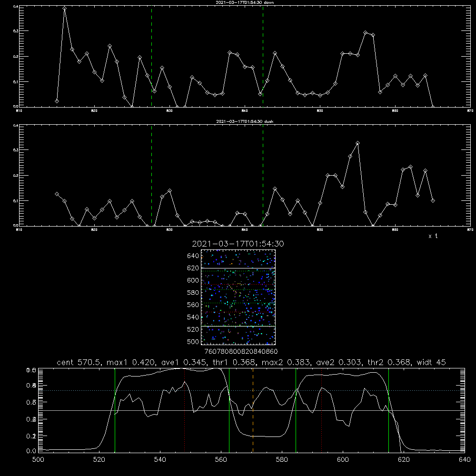Click the dusk plot title text
Viewport: 476px width, 476px height.
(x=245, y=121)
